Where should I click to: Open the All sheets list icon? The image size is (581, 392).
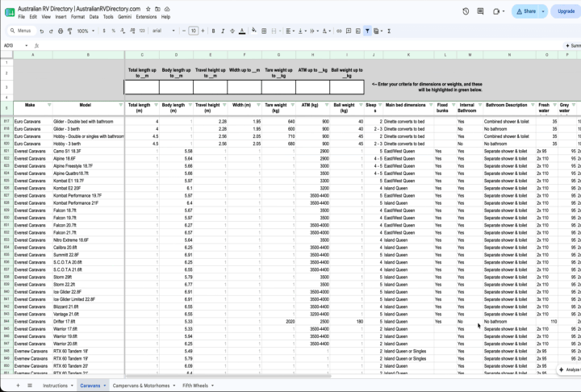click(30, 386)
